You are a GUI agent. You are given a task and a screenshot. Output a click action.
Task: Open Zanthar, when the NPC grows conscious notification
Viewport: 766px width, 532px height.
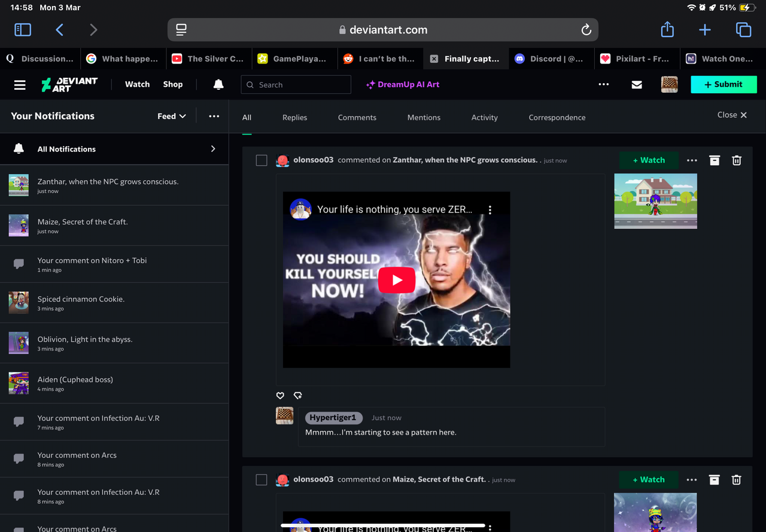coord(114,186)
